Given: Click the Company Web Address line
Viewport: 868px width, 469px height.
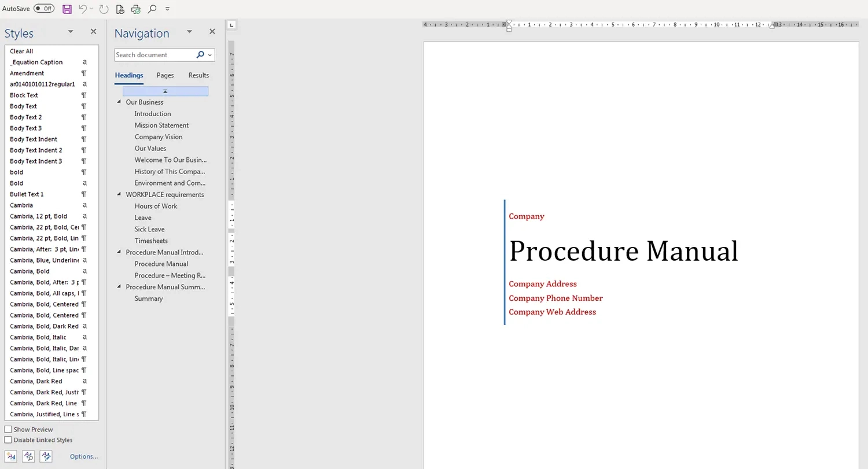Looking at the screenshot, I should pos(553,312).
